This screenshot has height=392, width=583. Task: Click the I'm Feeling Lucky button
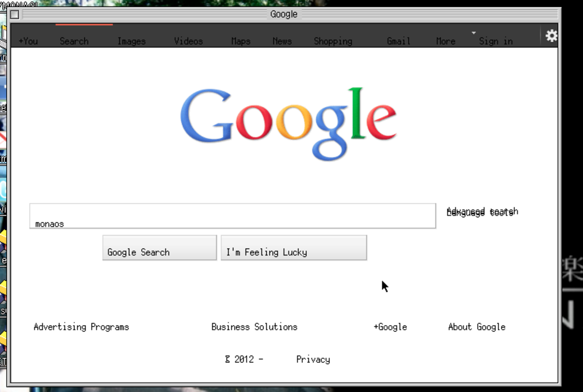[x=294, y=248]
